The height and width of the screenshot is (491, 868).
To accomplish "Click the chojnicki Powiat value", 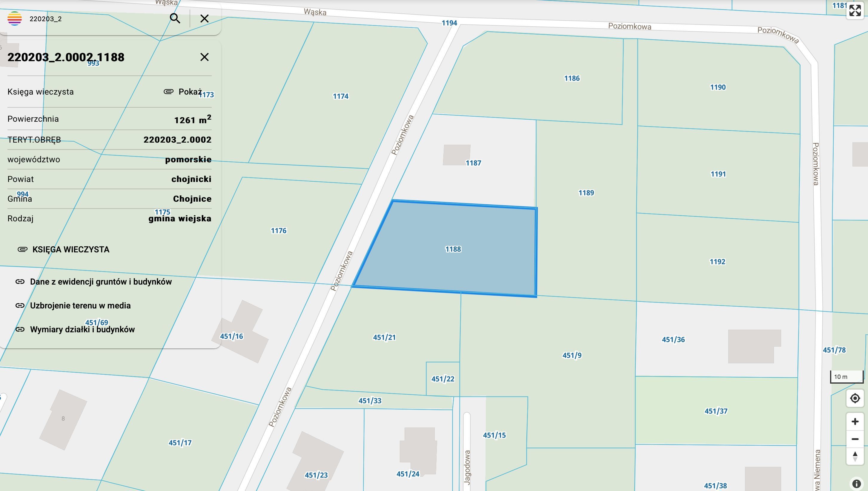I will (191, 179).
